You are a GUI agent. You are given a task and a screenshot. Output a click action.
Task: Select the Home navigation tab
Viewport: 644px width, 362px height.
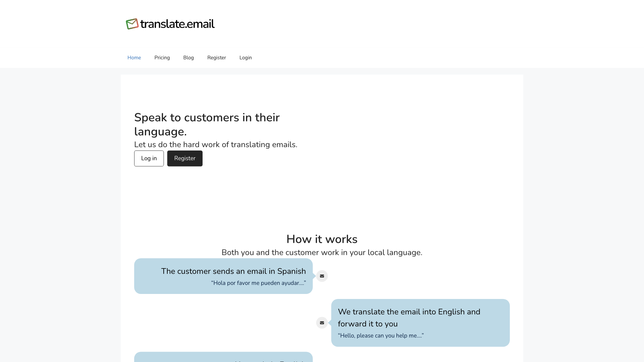tap(134, 57)
